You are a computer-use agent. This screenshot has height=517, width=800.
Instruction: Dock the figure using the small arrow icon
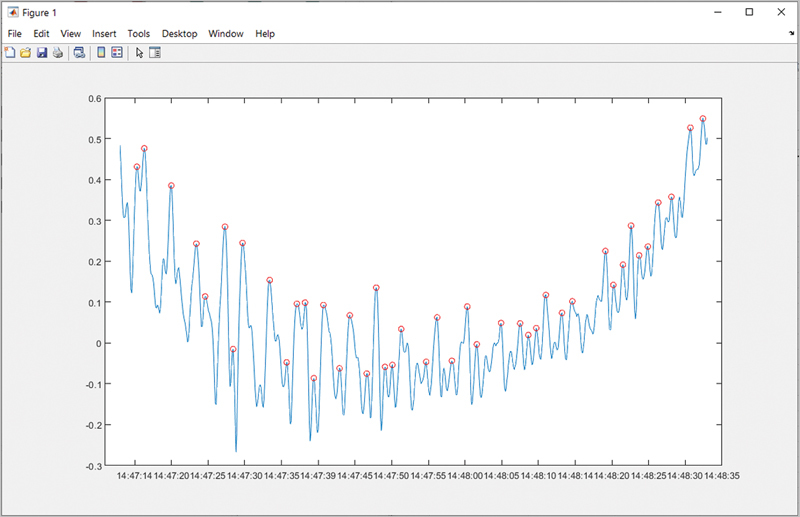792,33
